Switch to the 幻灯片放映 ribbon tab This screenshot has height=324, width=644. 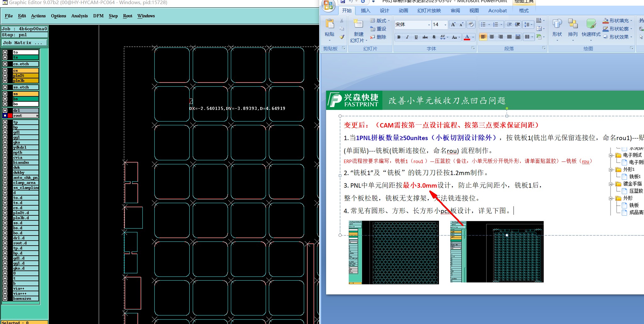click(x=429, y=10)
